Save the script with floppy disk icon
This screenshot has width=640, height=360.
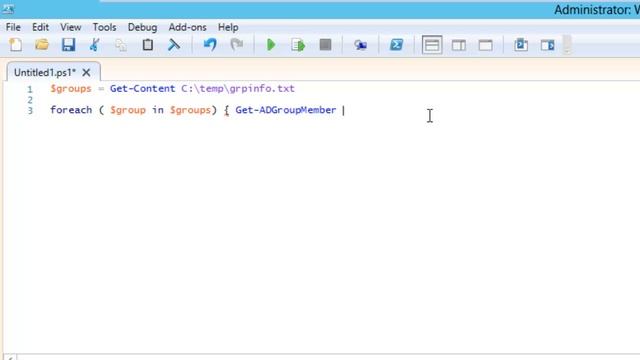(x=68, y=44)
